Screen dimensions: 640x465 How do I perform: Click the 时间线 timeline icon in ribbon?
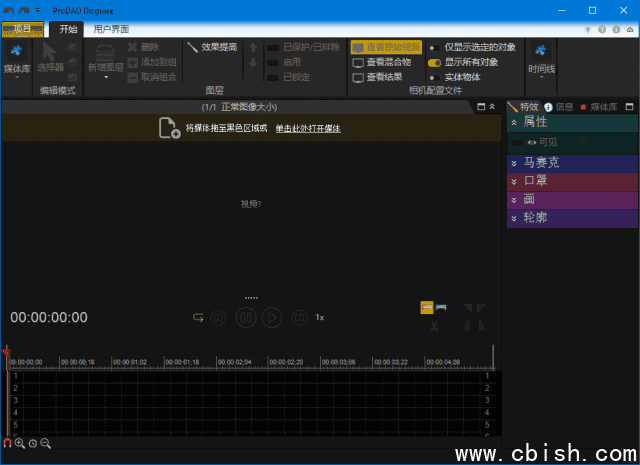click(x=541, y=58)
